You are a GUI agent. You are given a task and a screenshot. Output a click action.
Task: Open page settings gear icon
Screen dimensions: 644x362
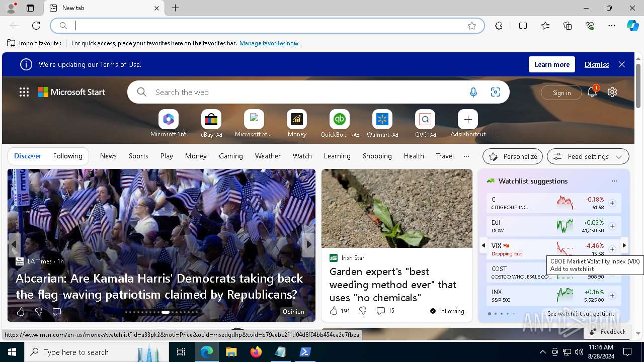click(x=612, y=92)
